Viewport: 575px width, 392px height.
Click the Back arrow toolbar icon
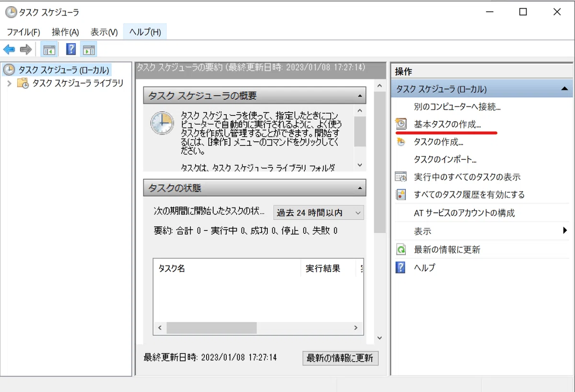(x=9, y=49)
